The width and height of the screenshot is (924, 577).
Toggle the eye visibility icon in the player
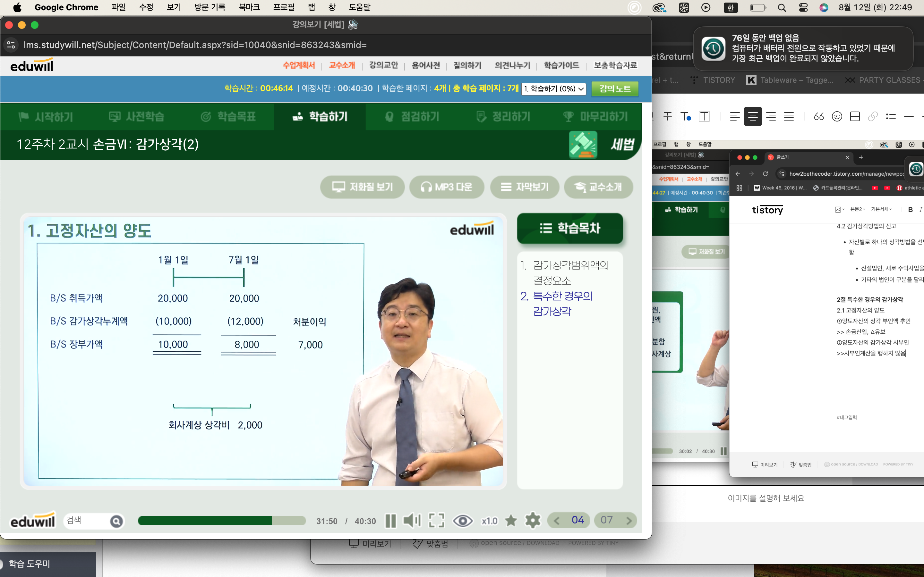click(462, 521)
